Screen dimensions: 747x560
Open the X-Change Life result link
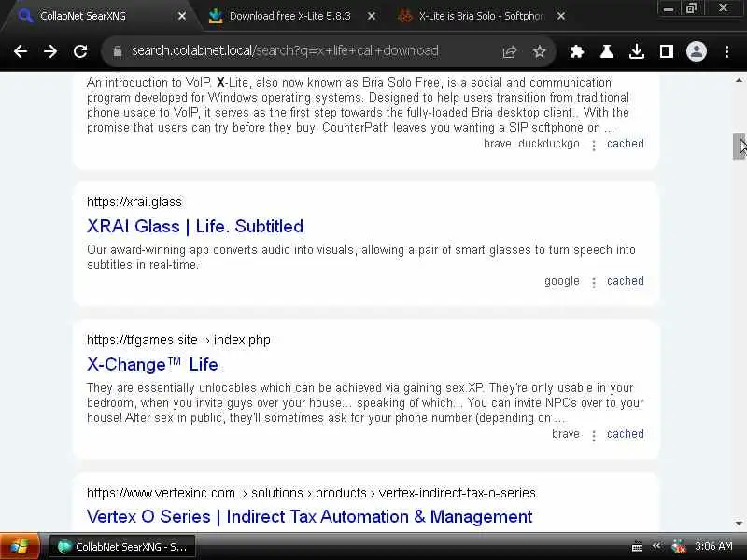[152, 364]
